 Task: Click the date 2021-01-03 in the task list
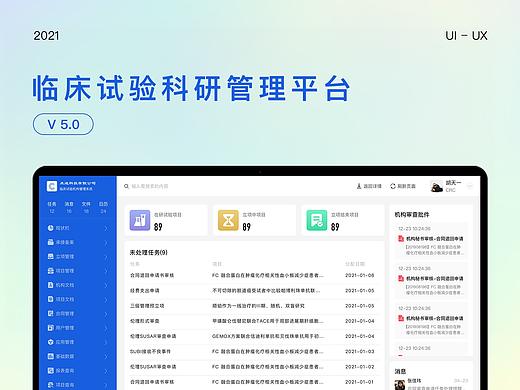(x=360, y=351)
